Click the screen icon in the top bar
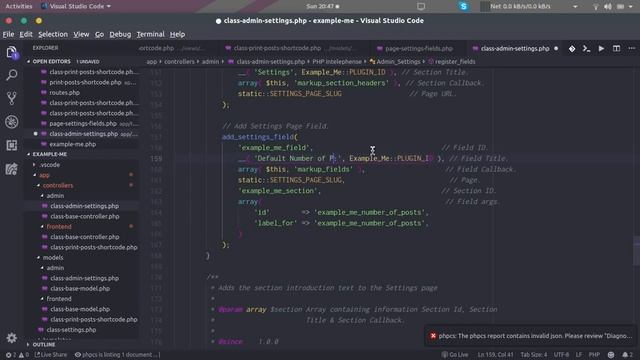 pos(421,7)
